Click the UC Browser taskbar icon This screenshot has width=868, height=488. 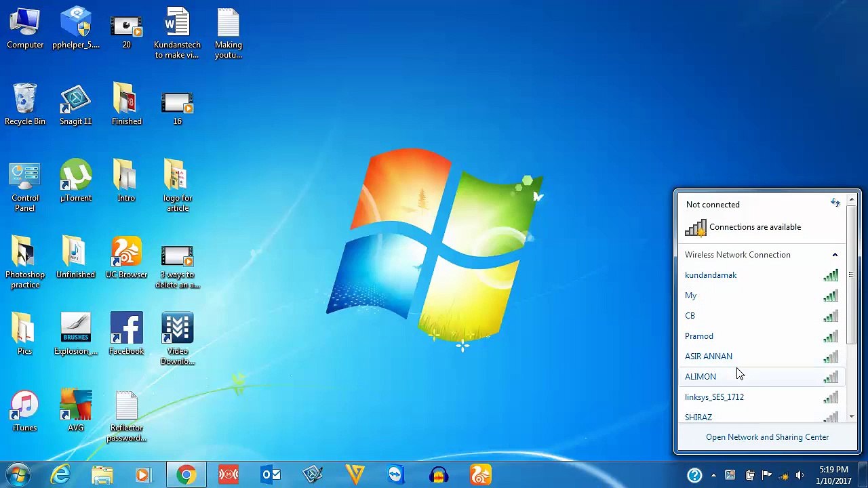(x=481, y=474)
